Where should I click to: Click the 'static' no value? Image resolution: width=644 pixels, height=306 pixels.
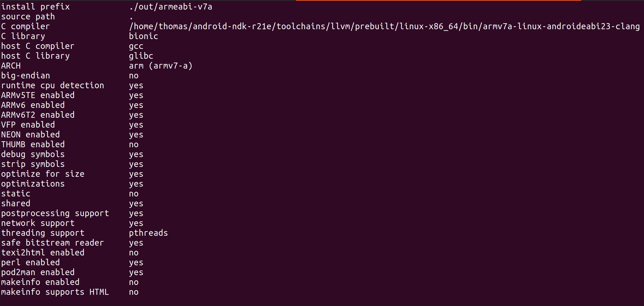coord(134,194)
